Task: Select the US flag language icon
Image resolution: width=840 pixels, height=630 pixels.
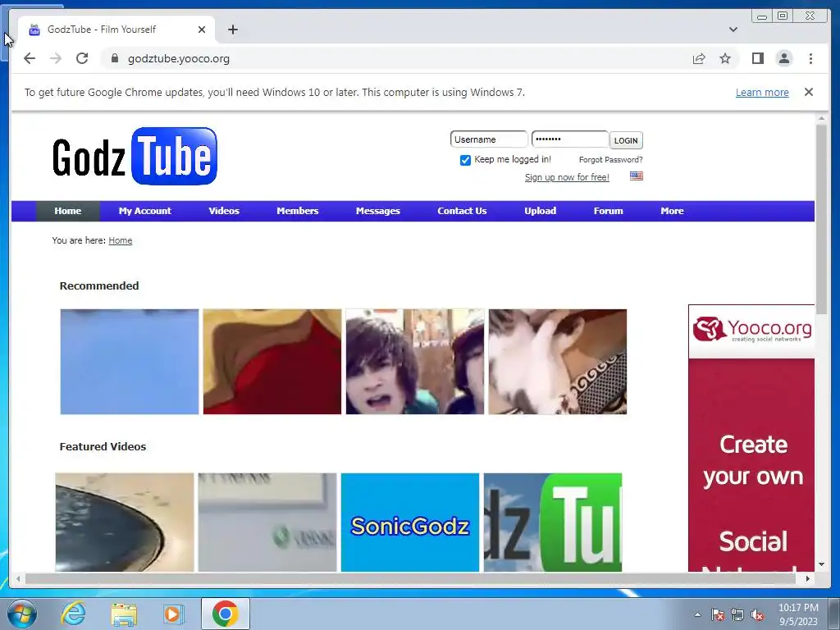Action: point(636,176)
